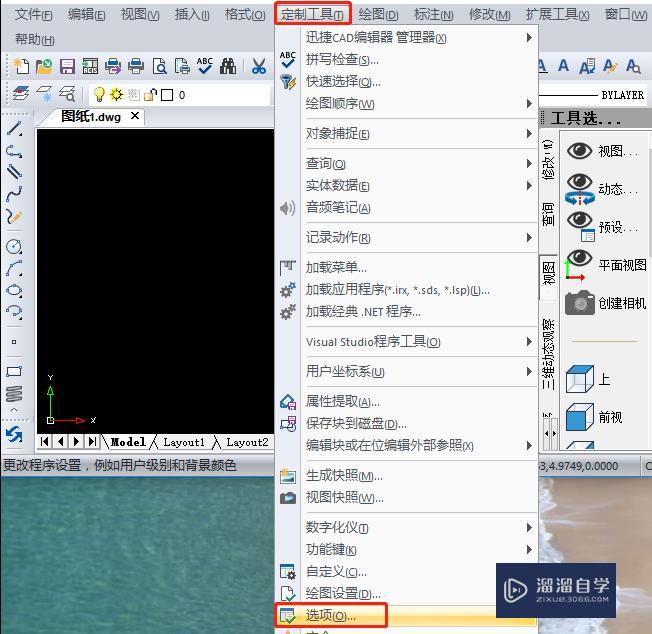The image size is (652, 634).
Task: Expand the Object Snap (对象捕捉) submenu
Action: (419, 133)
